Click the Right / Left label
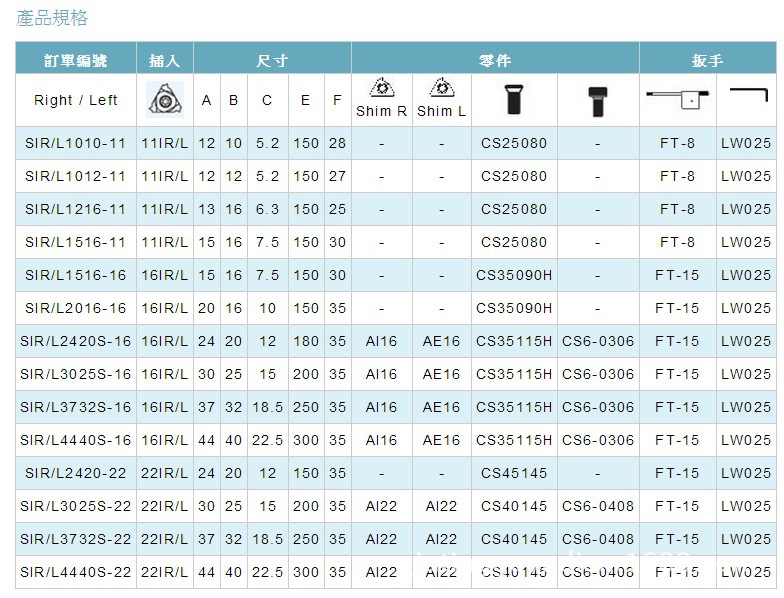 [75, 100]
